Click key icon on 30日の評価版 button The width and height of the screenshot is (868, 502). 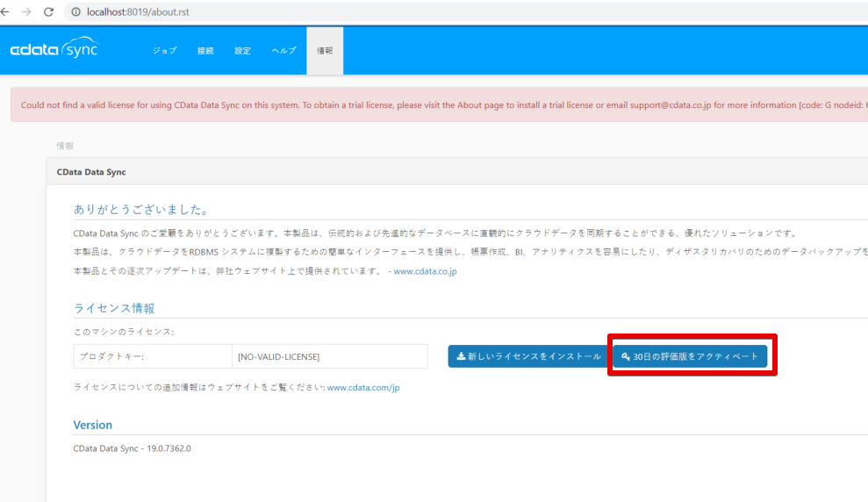click(626, 356)
